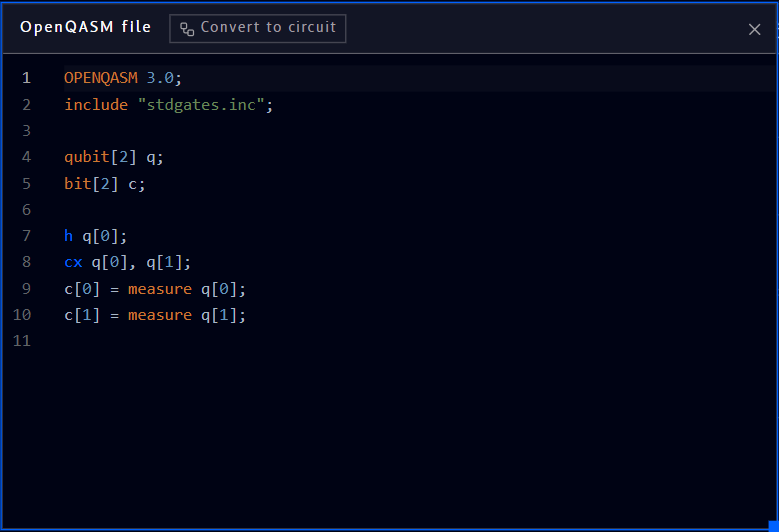
Task: Click the c[0] = measure q[0]; line
Action: pyautogui.click(x=155, y=289)
